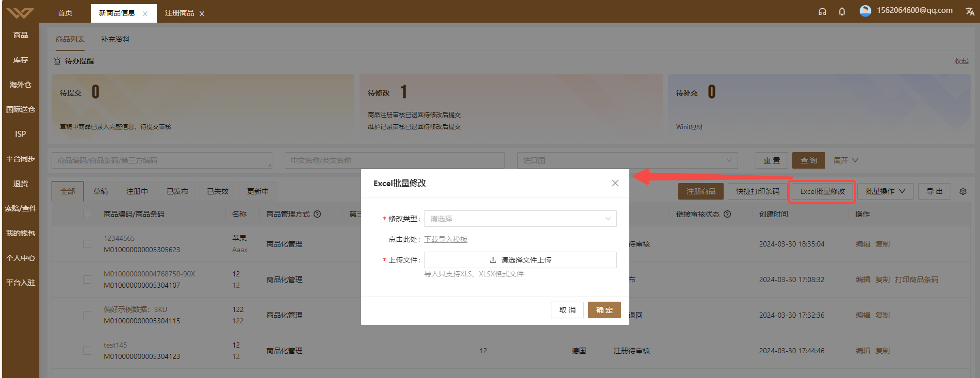
Task: Click the 快捷打印条码 button
Action: click(x=757, y=191)
